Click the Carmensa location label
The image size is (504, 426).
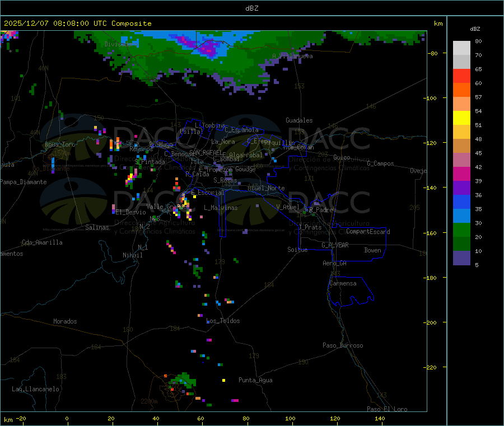click(343, 283)
